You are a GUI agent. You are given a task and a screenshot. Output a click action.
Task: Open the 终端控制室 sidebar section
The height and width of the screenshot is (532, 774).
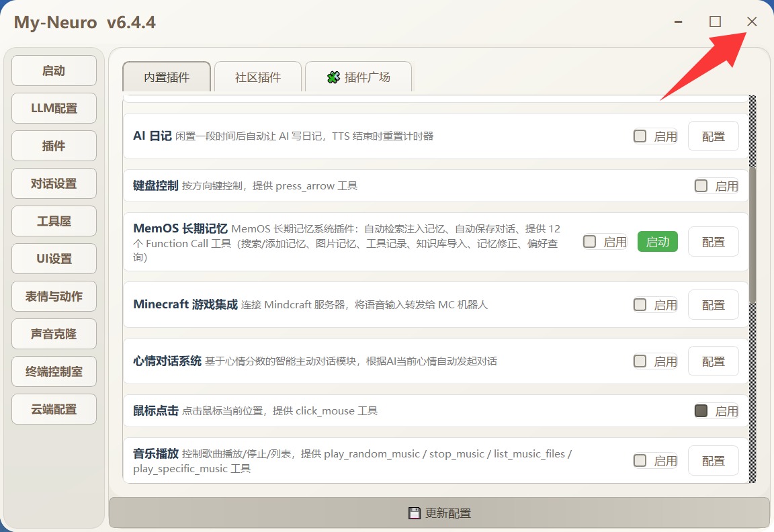click(x=54, y=371)
